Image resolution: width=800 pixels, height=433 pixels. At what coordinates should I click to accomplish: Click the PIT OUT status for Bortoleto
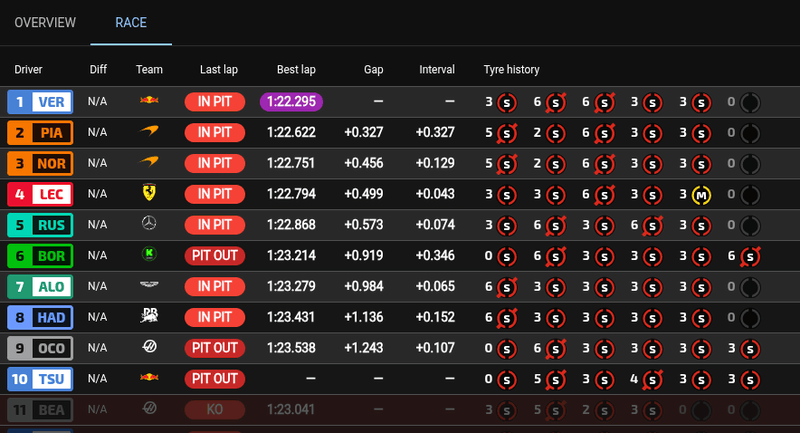pos(214,255)
